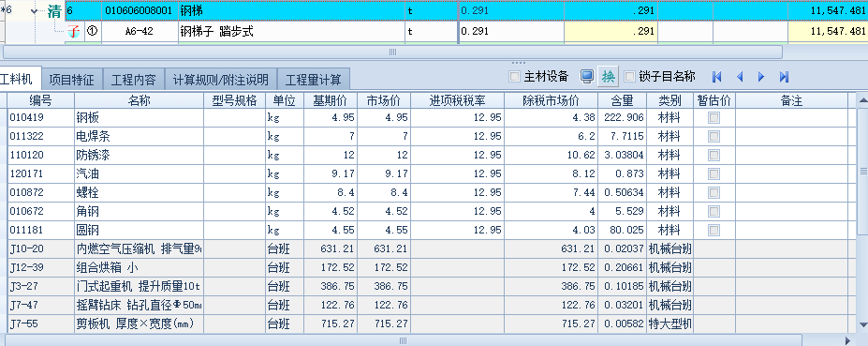Jump to the first record arrow
The image size is (868, 346).
[717, 77]
